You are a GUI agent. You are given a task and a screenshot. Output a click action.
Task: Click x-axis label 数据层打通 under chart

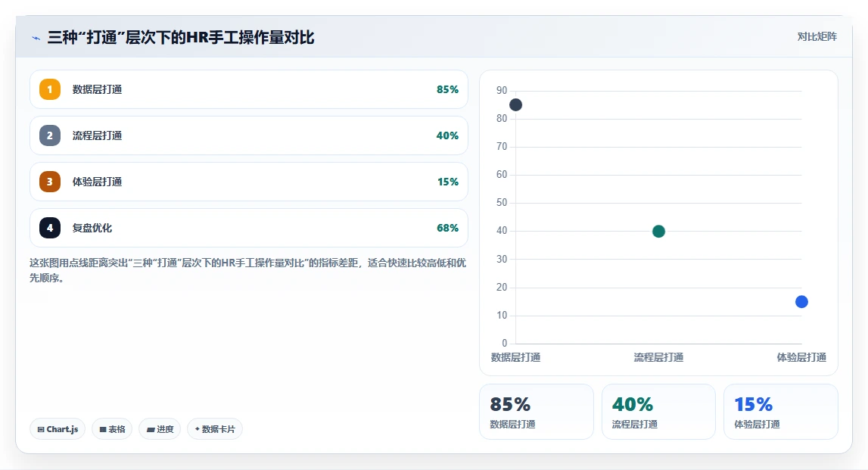click(515, 358)
